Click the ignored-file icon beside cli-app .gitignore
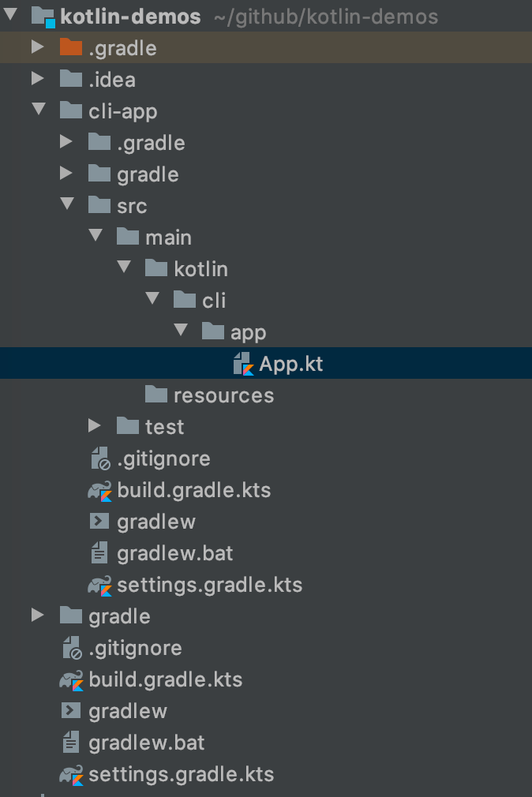Screen dimensions: 532x797 click(x=99, y=458)
